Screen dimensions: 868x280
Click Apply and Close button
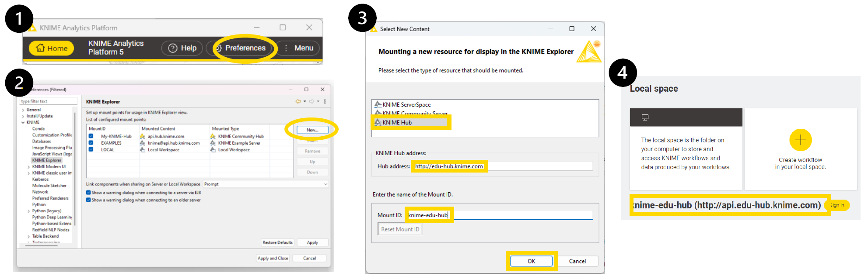tap(273, 258)
